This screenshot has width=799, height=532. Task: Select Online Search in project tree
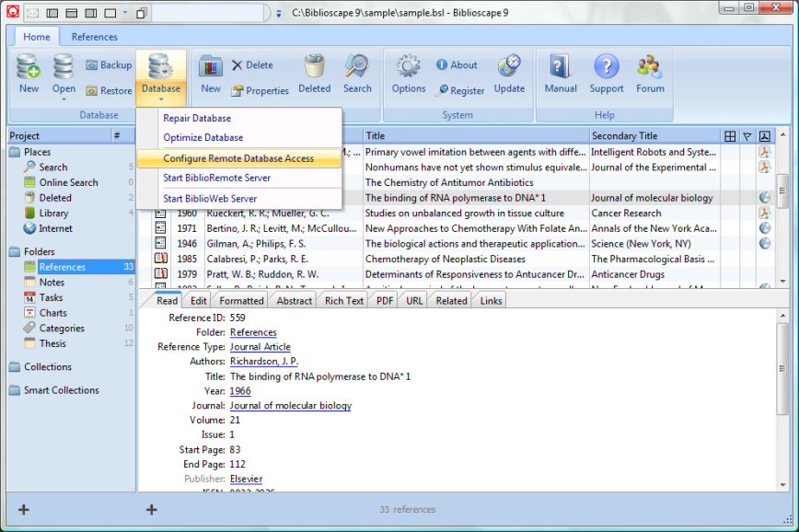point(68,182)
